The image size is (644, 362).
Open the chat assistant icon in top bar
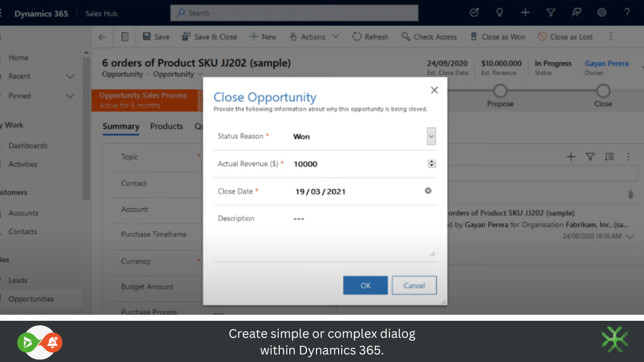(x=577, y=13)
